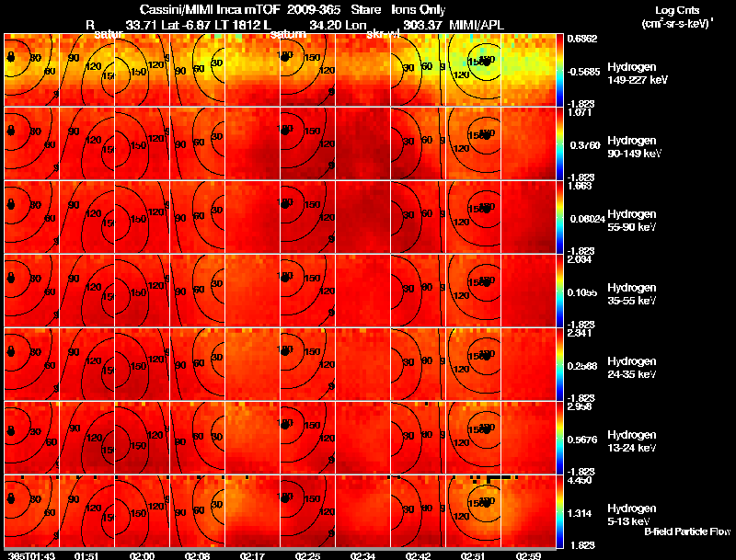Click the 13-24 keV color scale bar
The width and height of the screenshot is (736, 560).
559,438
